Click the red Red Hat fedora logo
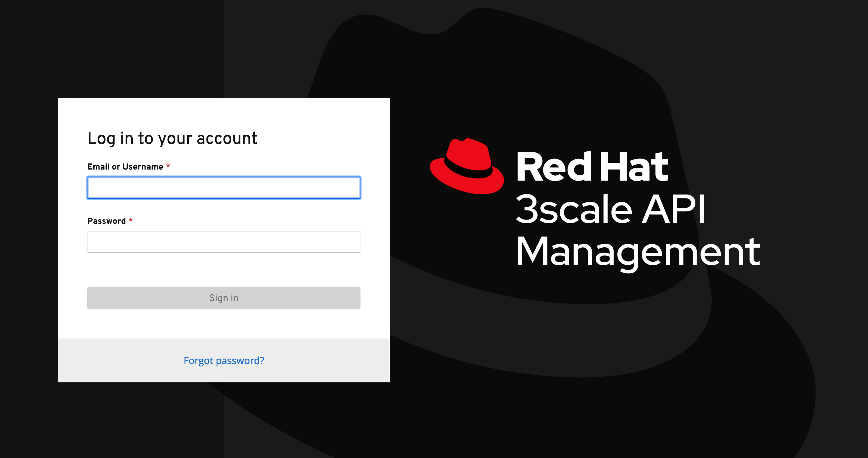This screenshot has height=458, width=868. [467, 166]
